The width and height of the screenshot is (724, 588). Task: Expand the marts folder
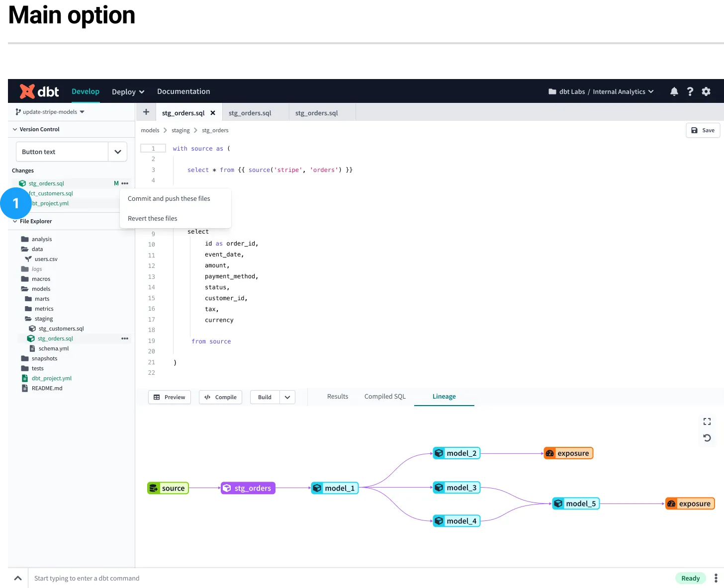37,299
